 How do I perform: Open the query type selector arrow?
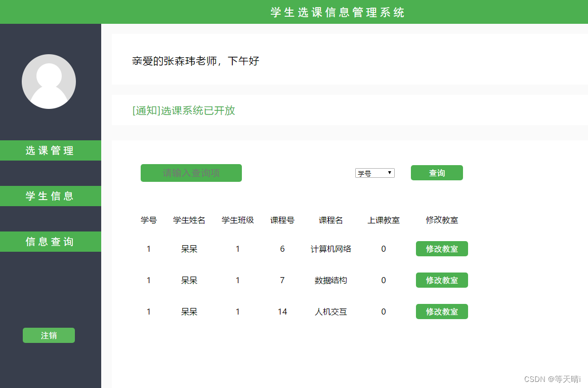point(390,172)
